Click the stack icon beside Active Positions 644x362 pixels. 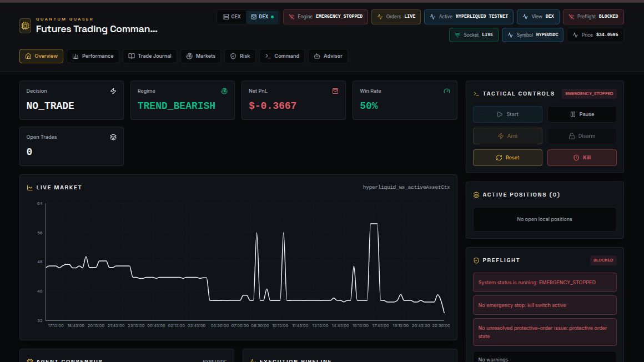tap(476, 195)
